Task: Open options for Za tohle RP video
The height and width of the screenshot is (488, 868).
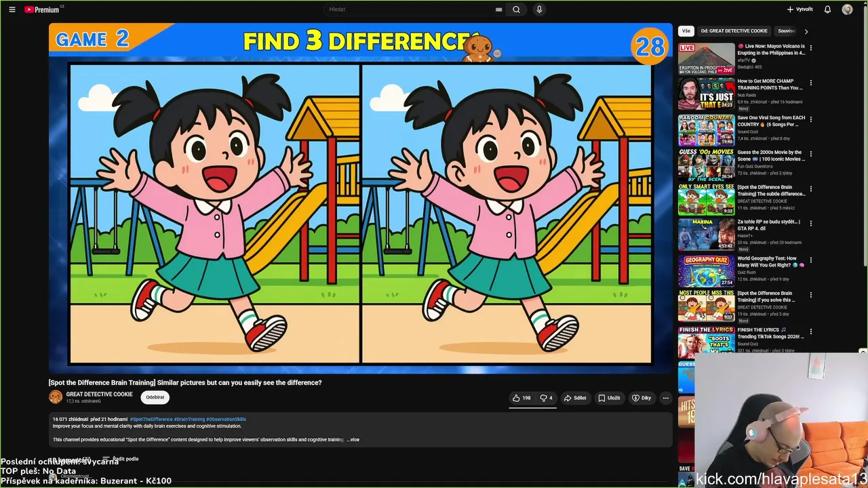Action: point(811,224)
